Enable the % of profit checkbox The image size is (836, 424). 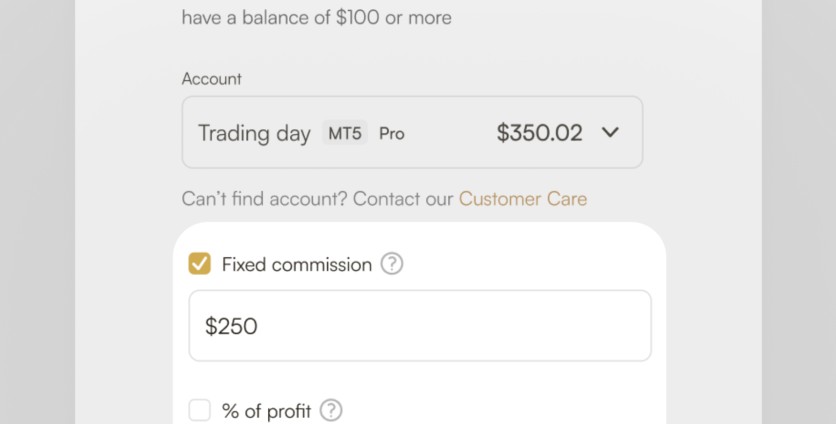pyautogui.click(x=200, y=410)
